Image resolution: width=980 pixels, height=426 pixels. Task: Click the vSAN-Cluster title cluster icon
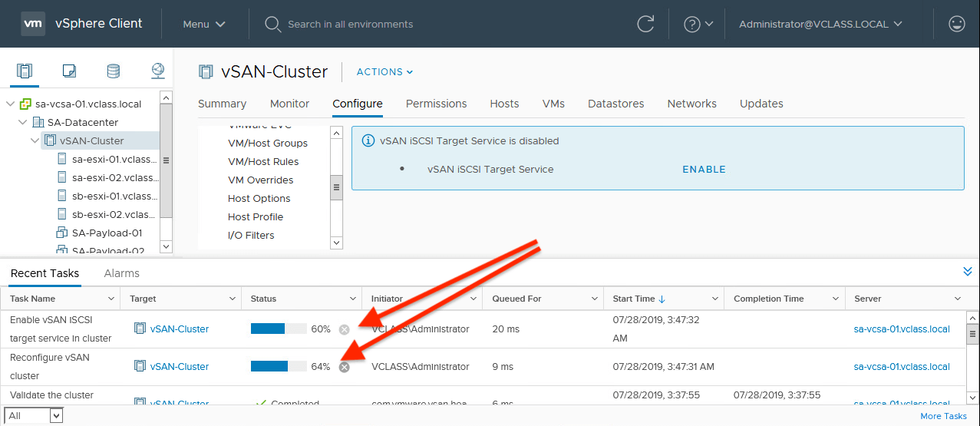point(206,71)
